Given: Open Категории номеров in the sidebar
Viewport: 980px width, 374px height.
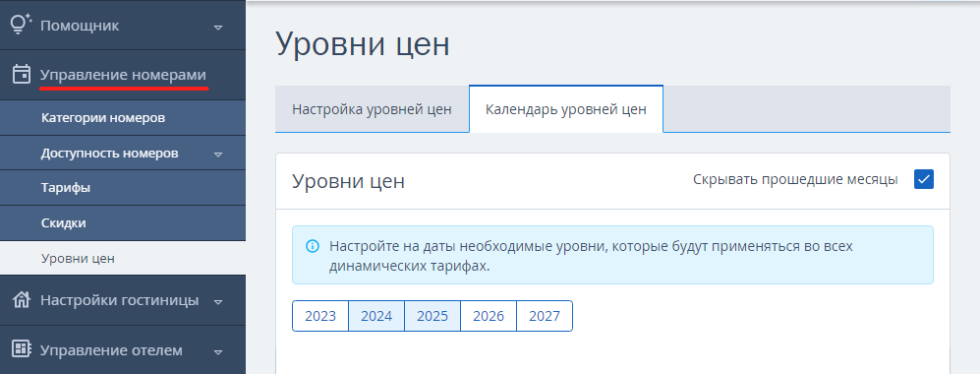Looking at the screenshot, I should click(123, 117).
